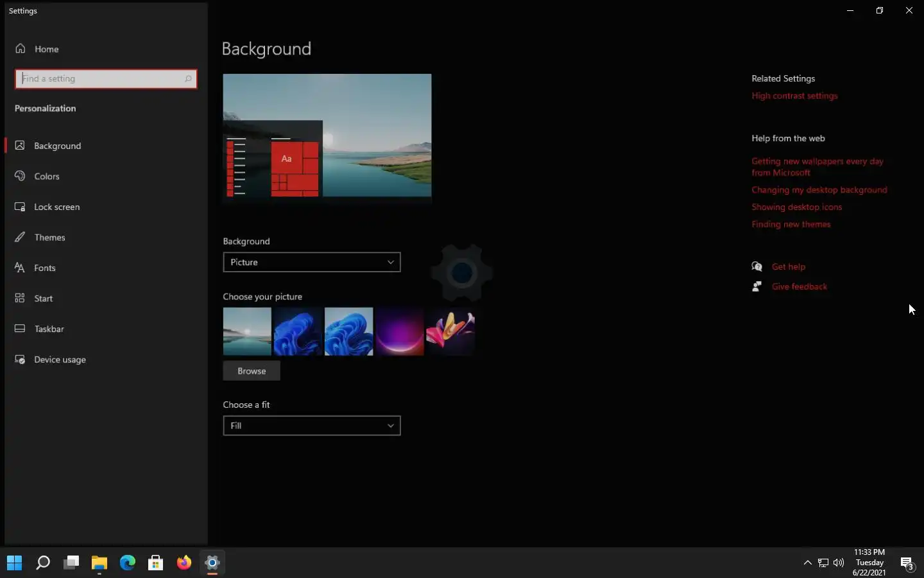Screen dimensions: 924x578
Task: Select the dark blue bloom wallpaper thumbnail
Action: click(298, 331)
